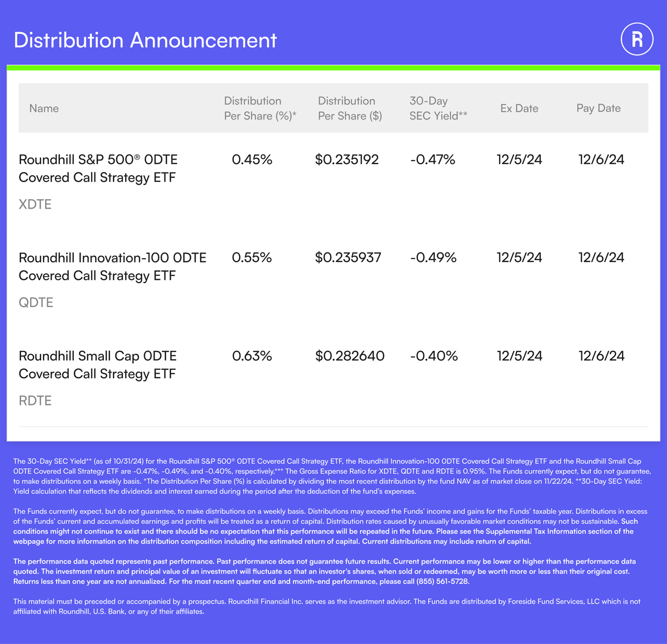This screenshot has width=667, height=644.
Task: Click the 0.45% distribution value
Action: tap(252, 160)
